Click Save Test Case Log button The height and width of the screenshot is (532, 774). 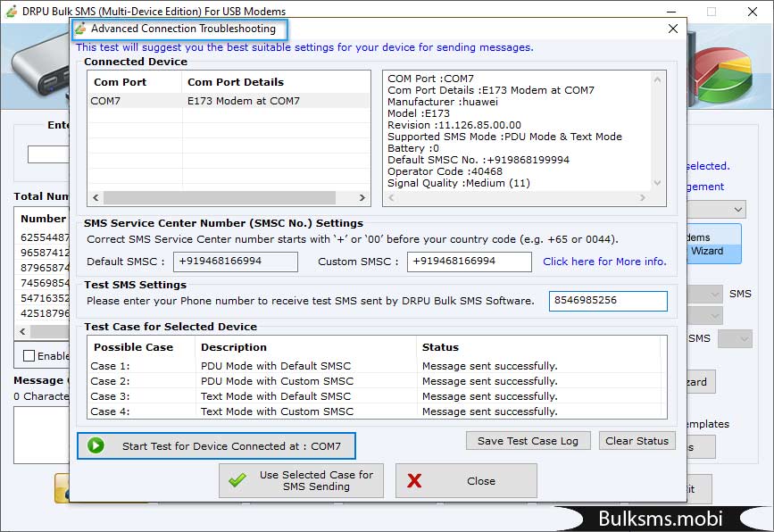(x=528, y=441)
